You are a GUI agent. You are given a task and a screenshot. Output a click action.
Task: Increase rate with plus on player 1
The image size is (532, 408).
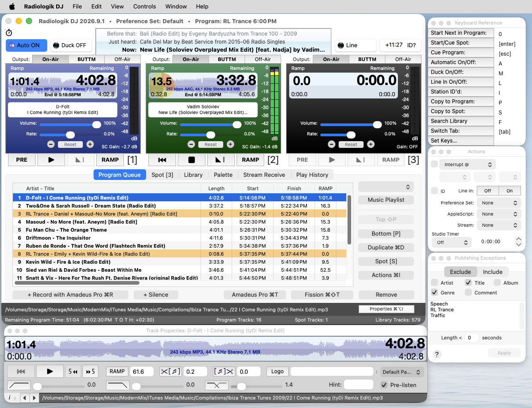pyautogui.click(x=90, y=144)
